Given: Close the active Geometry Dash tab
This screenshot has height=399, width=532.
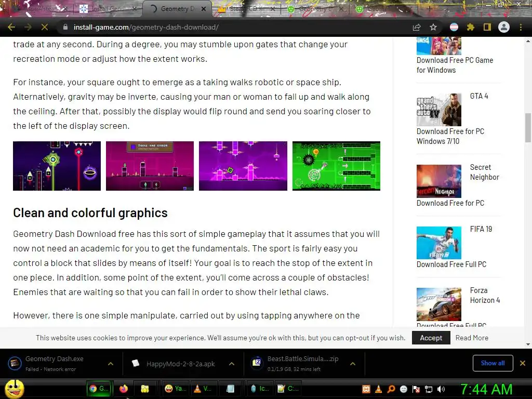Looking at the screenshot, I should coord(203,9).
